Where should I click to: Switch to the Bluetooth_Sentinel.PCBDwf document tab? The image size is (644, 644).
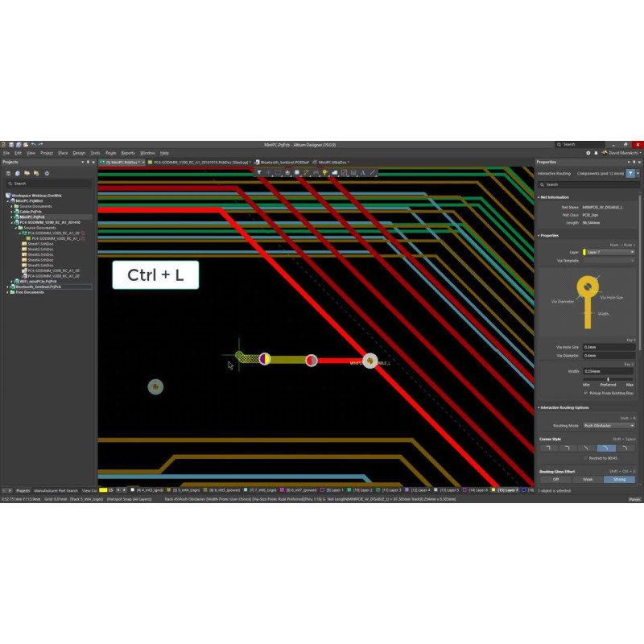click(280, 162)
